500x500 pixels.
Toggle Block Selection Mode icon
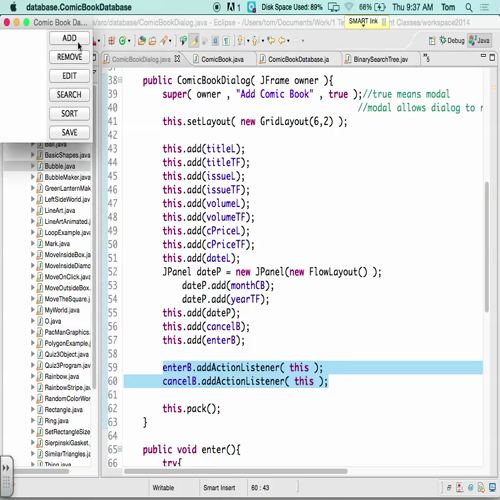tap(215, 41)
